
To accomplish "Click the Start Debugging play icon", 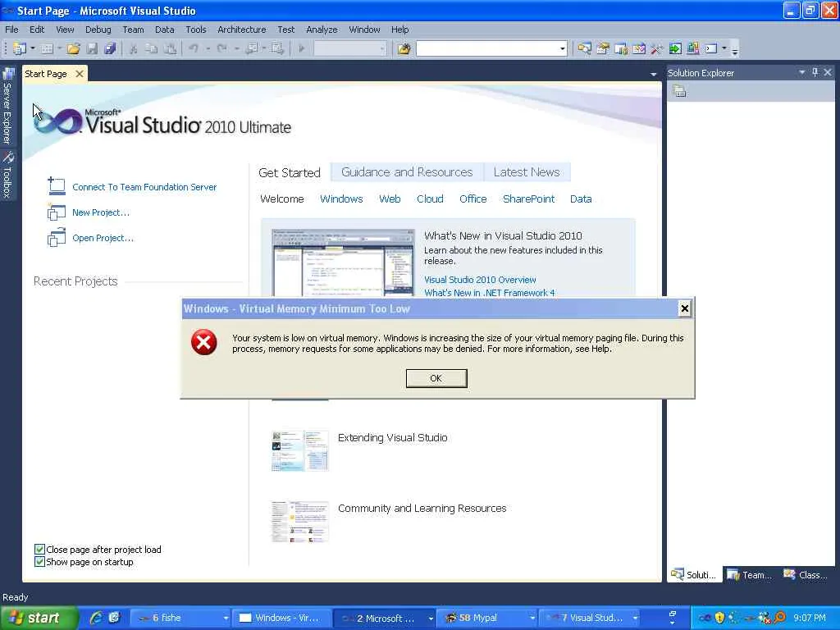I will (x=302, y=48).
